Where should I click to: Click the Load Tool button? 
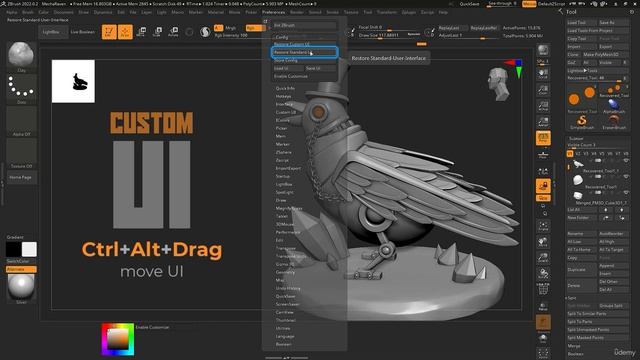coord(582,22)
